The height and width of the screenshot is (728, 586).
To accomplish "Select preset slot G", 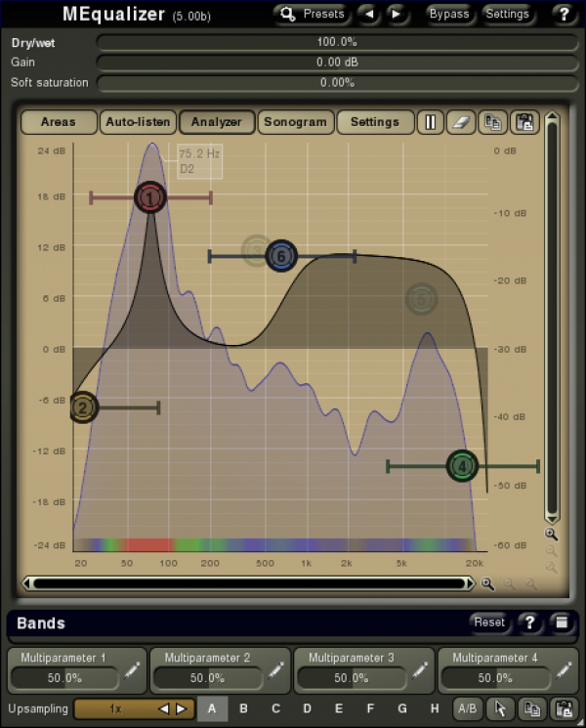I will coord(402,709).
